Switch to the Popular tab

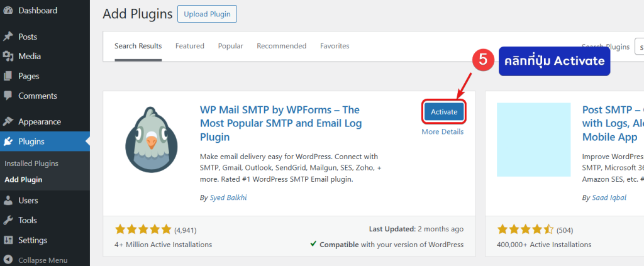[230, 46]
